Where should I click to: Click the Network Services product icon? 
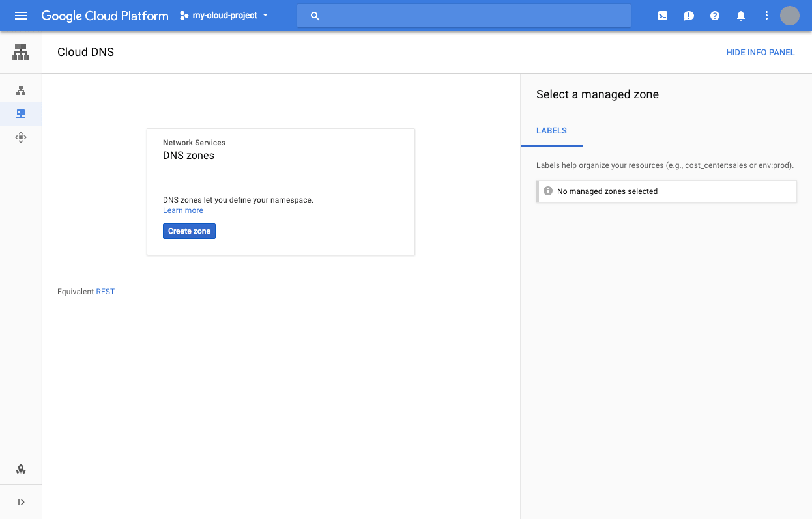tap(21, 52)
